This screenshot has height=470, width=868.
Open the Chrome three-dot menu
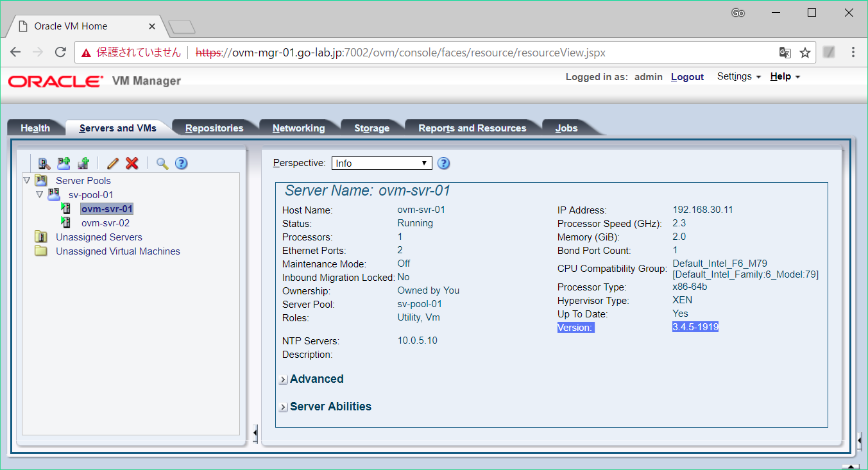pyautogui.click(x=853, y=53)
